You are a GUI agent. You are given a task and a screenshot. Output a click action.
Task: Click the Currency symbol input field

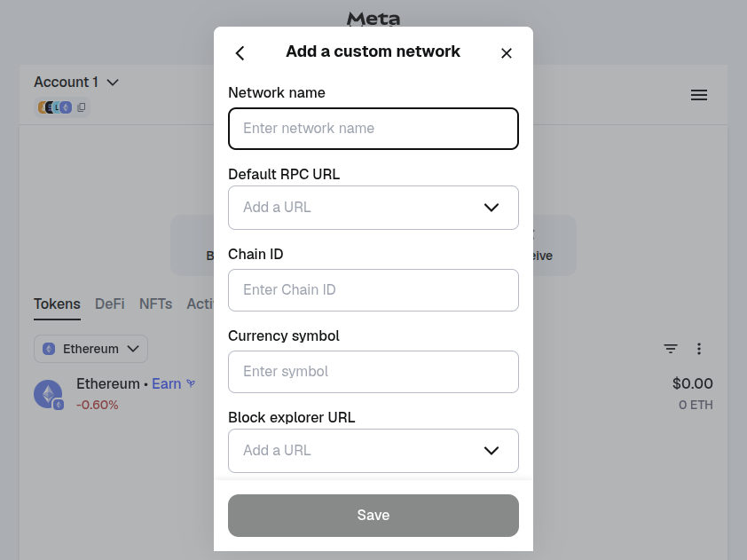(x=373, y=371)
